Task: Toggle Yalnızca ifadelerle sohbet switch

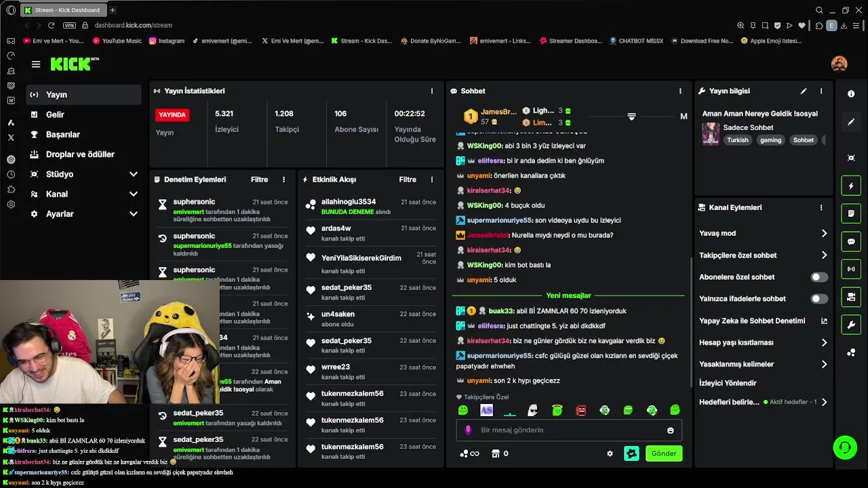Action: (x=819, y=299)
